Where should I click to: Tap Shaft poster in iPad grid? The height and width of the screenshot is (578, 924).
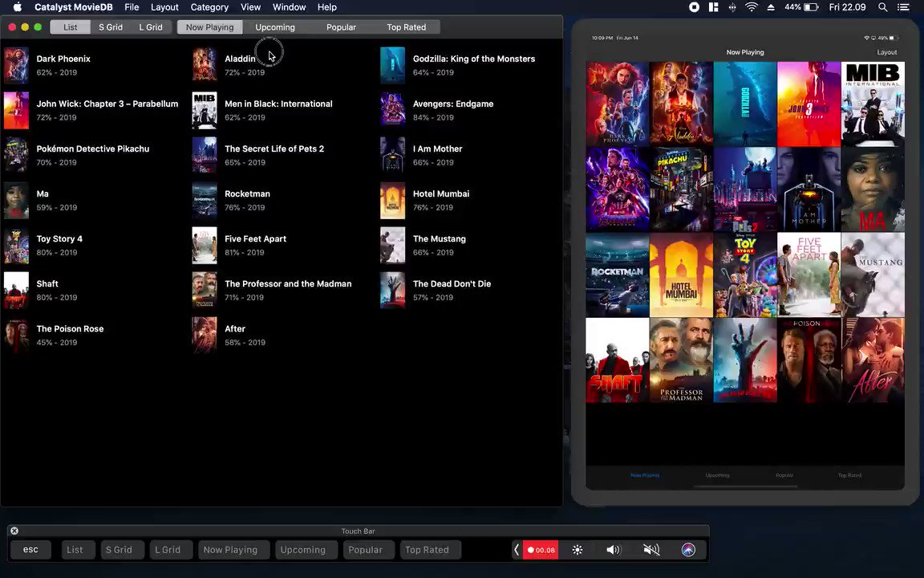pos(617,360)
